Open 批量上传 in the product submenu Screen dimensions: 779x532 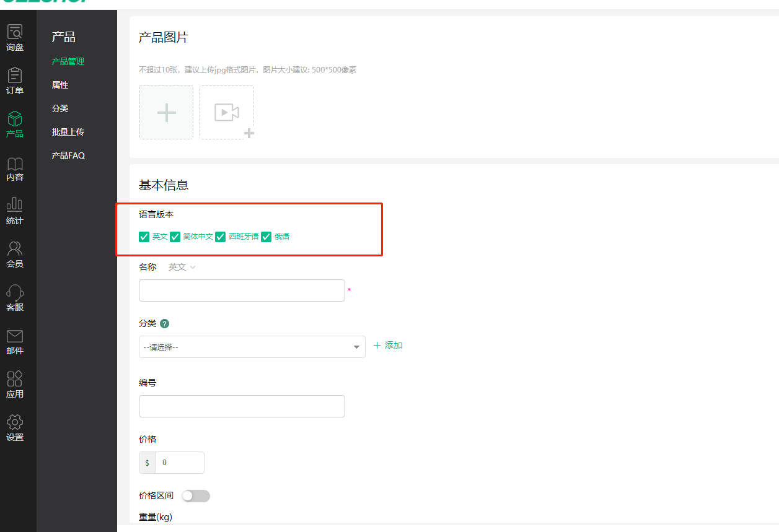point(68,132)
